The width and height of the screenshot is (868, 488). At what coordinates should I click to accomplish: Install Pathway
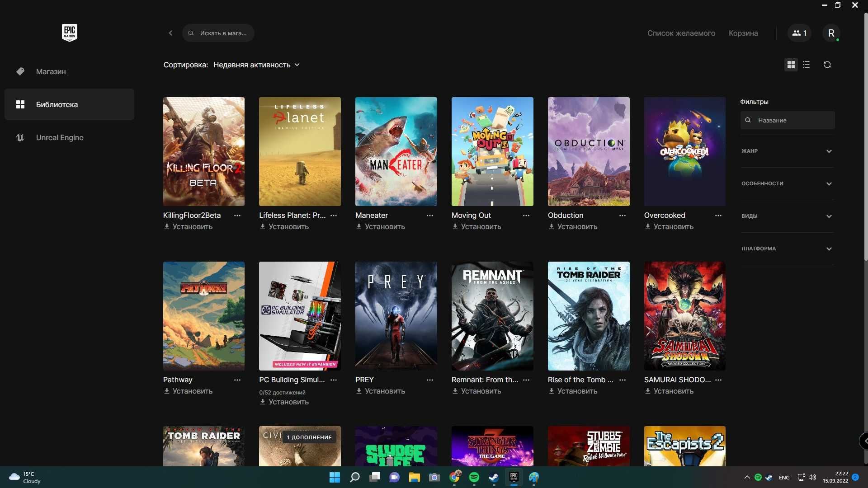(188, 391)
